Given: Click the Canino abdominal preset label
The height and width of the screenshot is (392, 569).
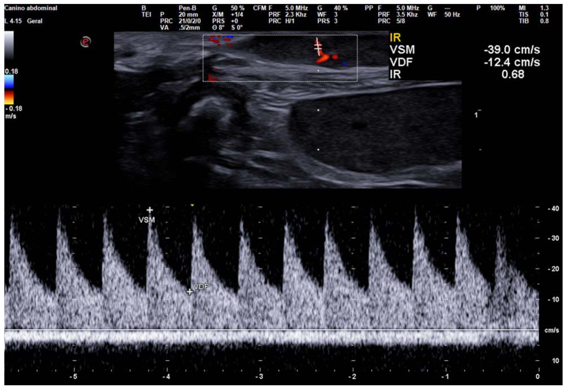Looking at the screenshot, I should (31, 8).
